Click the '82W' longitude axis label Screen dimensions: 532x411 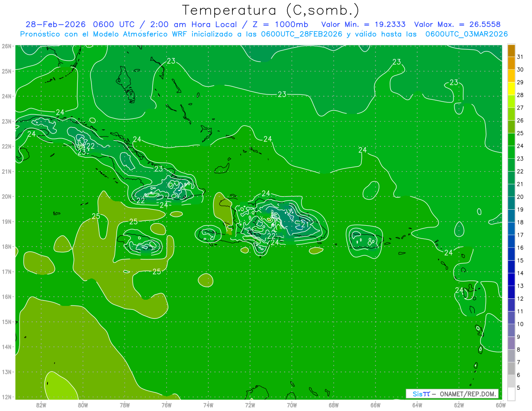(x=41, y=404)
